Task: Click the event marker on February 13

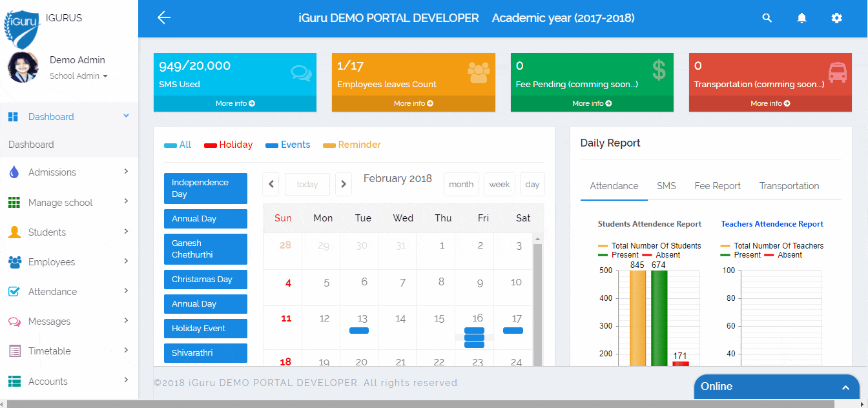Action: [359, 331]
